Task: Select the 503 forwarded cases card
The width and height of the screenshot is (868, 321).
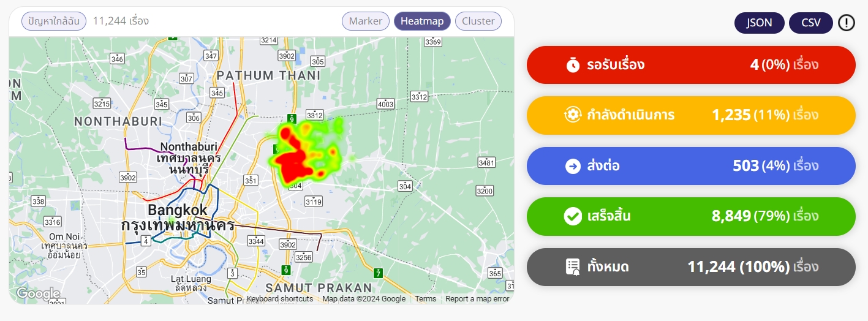Action: 691,166
